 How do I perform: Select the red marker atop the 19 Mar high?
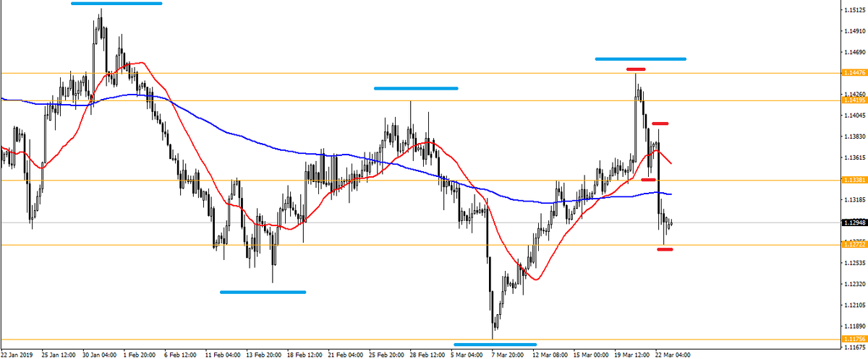[637, 69]
